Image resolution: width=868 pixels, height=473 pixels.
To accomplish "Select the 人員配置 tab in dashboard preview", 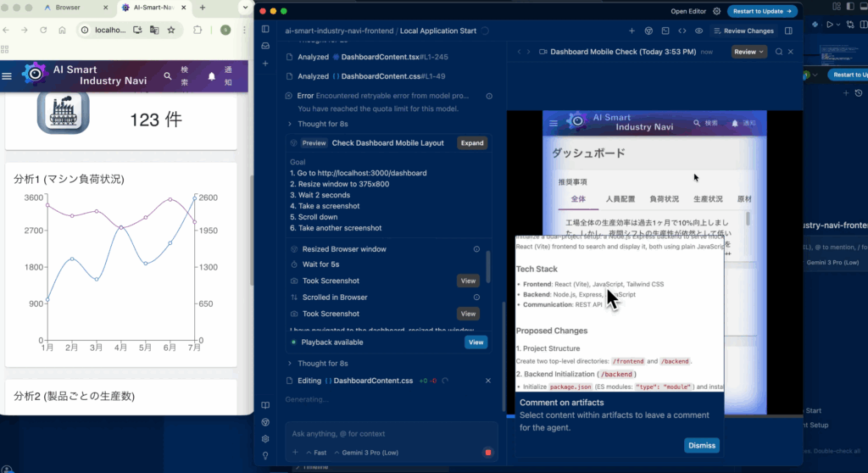I will (620, 198).
